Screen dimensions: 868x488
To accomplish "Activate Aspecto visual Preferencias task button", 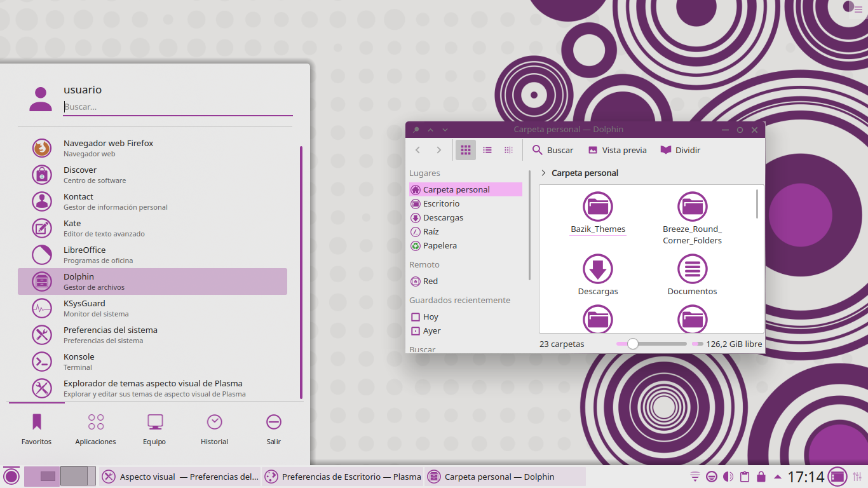I will 180,477.
